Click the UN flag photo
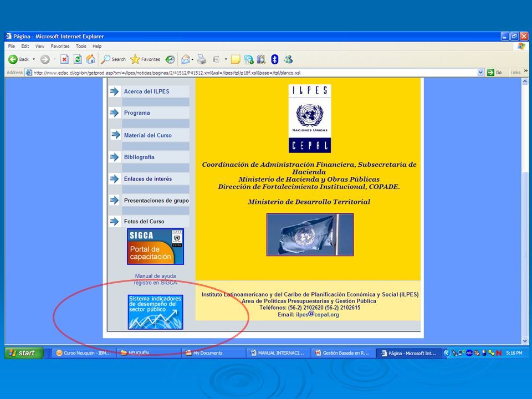This screenshot has height=399, width=532. [310, 234]
